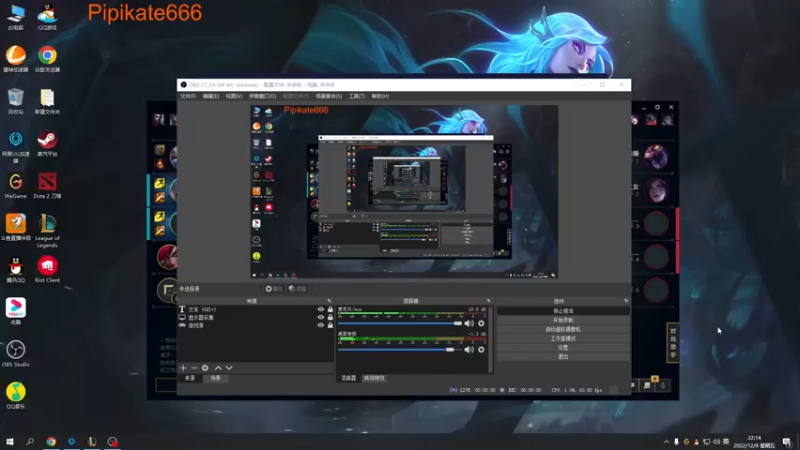Open the notification center icon on taskbar

coord(787,442)
